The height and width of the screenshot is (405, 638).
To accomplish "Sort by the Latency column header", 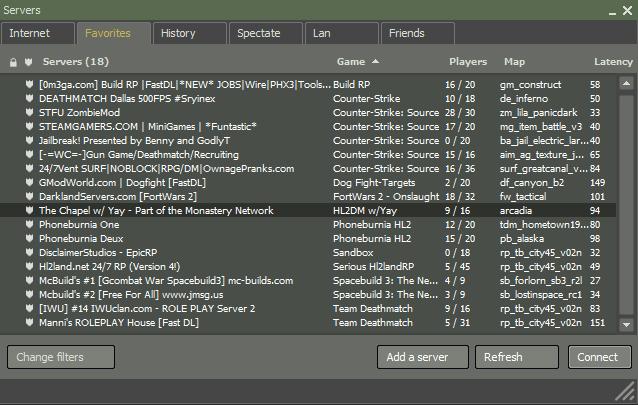I will pyautogui.click(x=614, y=61).
